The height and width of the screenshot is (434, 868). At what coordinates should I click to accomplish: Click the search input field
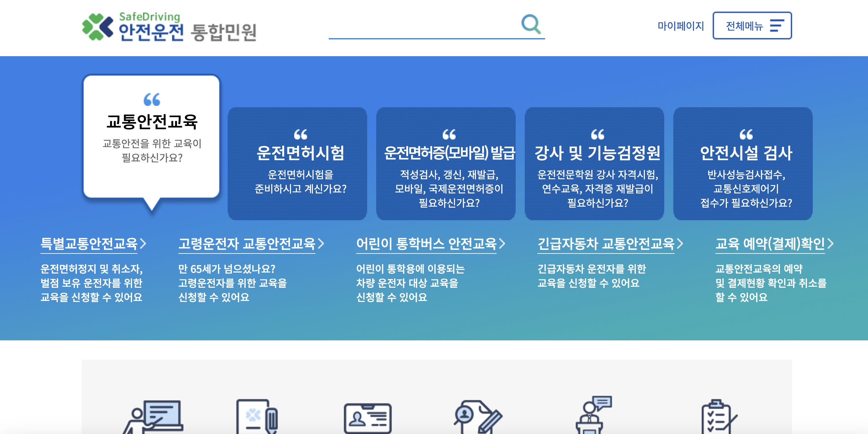(x=423, y=27)
